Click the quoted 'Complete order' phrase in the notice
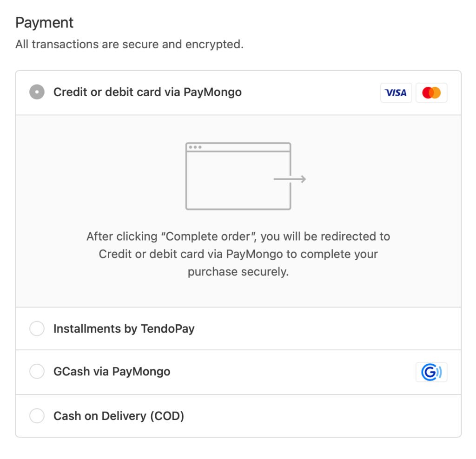 pyautogui.click(x=209, y=236)
